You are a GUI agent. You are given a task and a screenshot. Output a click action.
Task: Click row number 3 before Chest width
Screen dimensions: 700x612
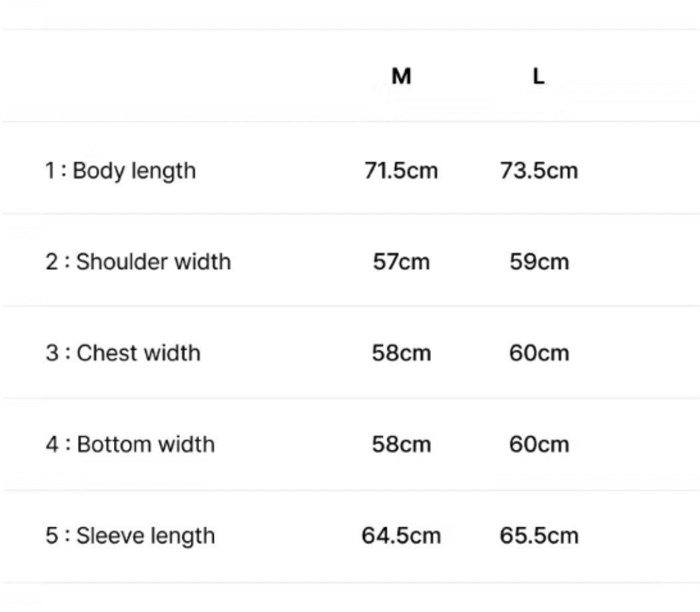tap(52, 352)
